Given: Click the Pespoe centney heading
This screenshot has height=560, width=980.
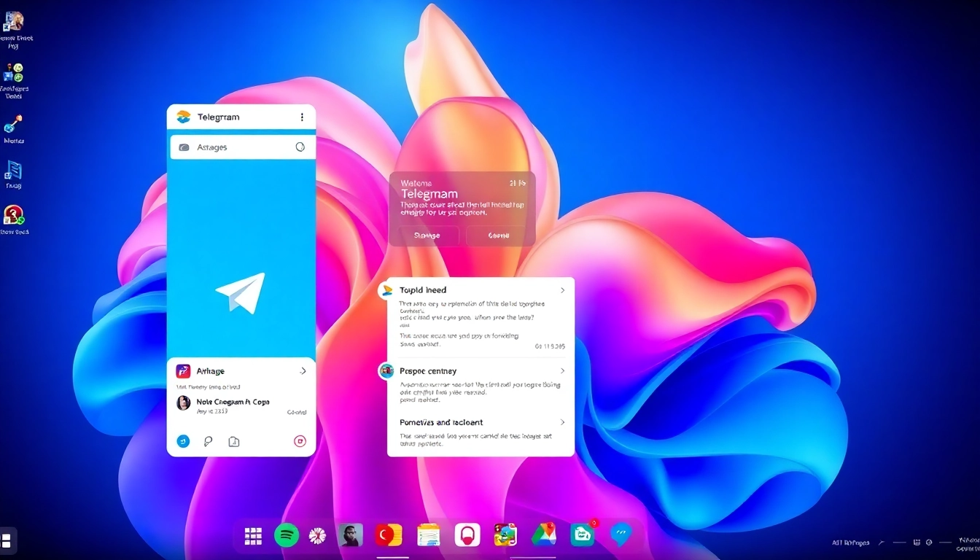Looking at the screenshot, I should [x=428, y=371].
